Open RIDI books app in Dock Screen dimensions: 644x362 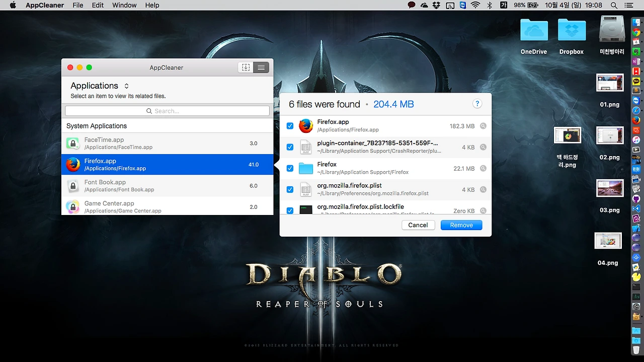point(636,169)
